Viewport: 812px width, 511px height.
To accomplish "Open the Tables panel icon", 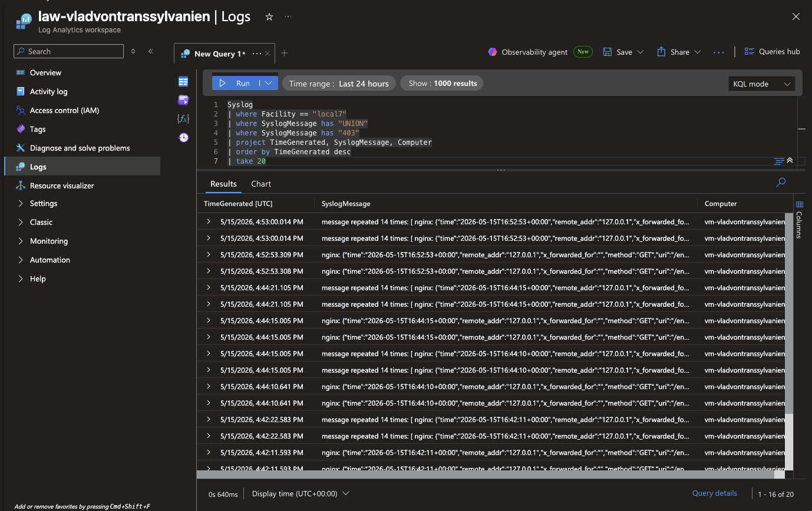I will (183, 81).
